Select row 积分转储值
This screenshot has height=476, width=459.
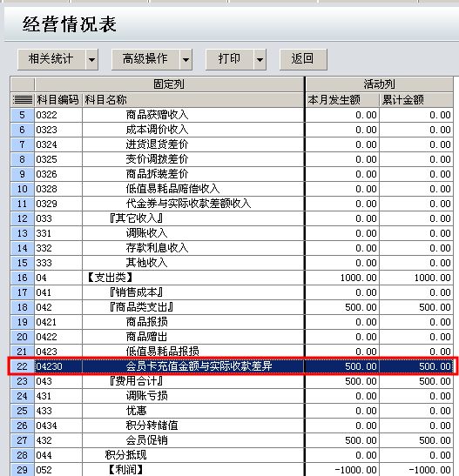pos(232,426)
